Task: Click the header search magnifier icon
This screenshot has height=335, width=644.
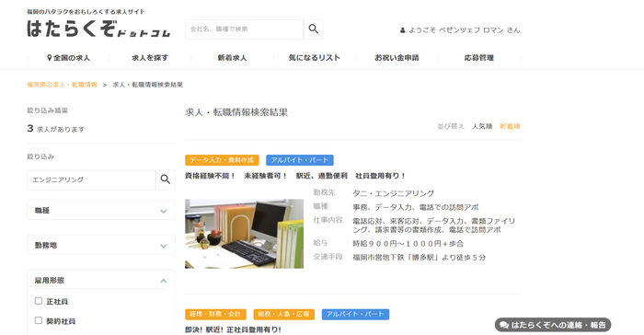Action: 314,29
